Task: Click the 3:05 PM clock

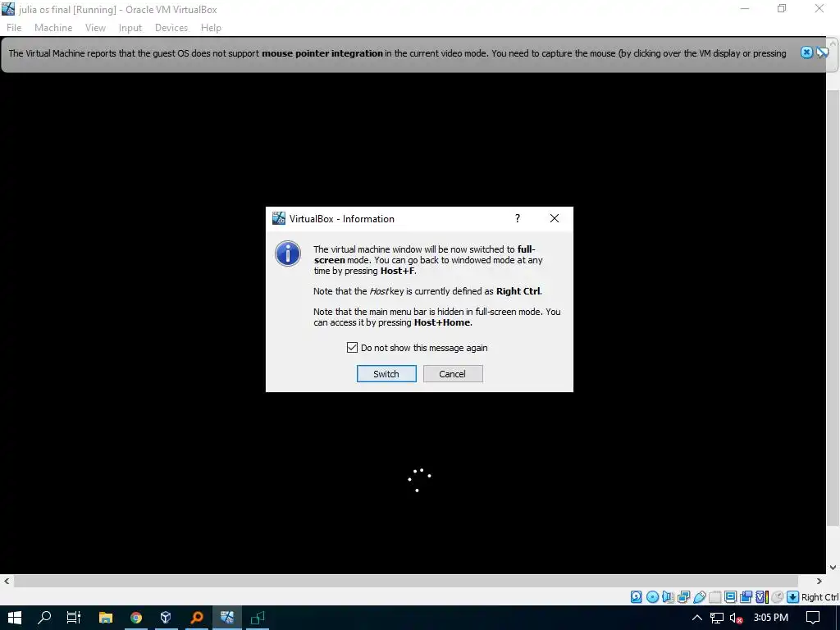Action: click(770, 618)
